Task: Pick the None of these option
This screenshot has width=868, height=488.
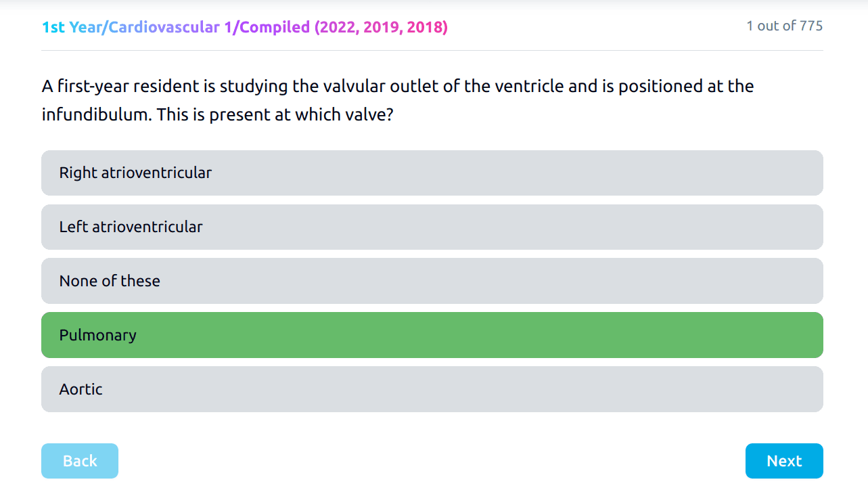Action: [432, 281]
